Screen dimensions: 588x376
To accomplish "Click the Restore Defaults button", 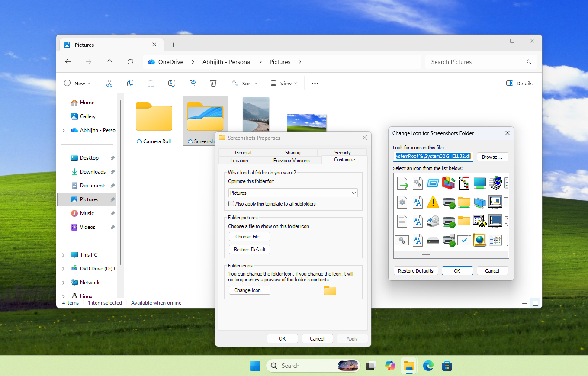I will pyautogui.click(x=415, y=270).
